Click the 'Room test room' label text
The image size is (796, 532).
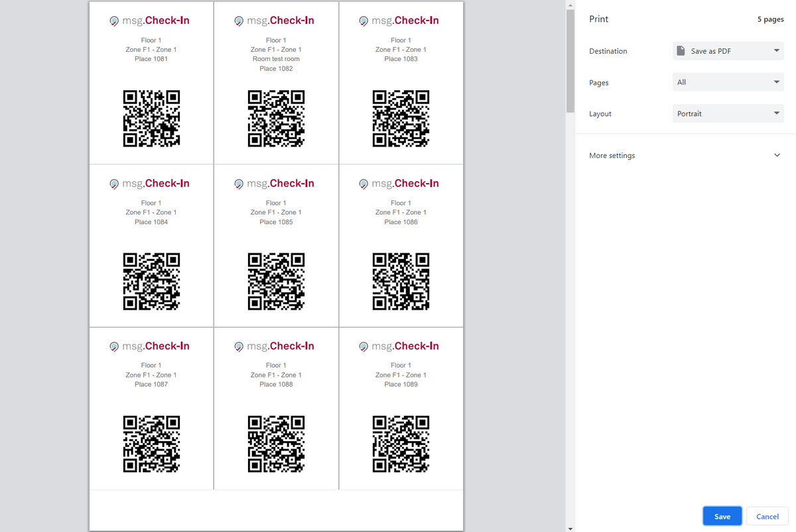(x=276, y=59)
